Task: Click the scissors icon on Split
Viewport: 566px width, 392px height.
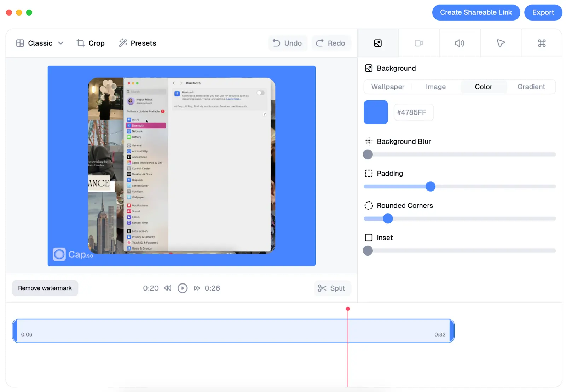Action: coord(322,288)
